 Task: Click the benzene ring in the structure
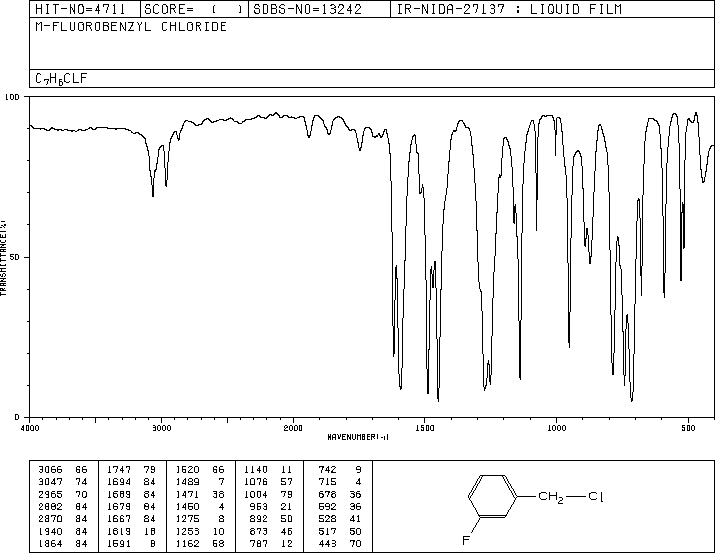click(493, 496)
